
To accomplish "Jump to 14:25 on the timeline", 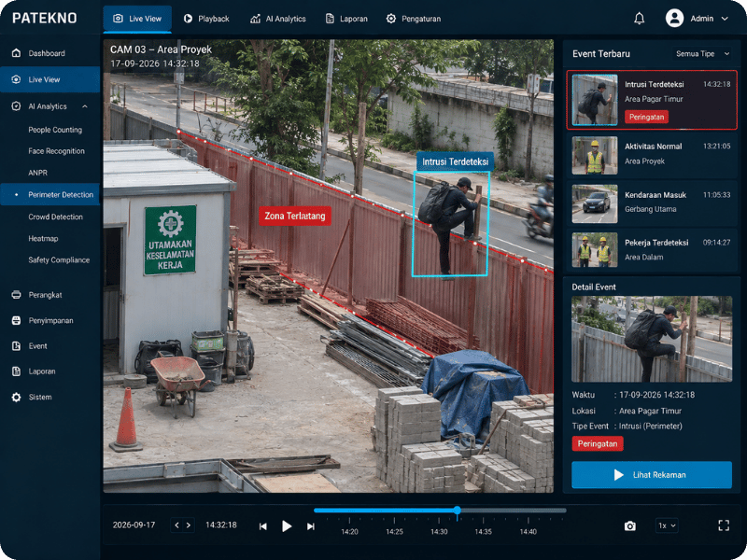I will (394, 531).
